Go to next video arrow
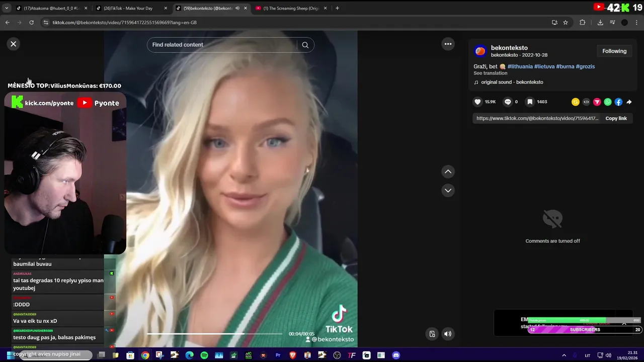The height and width of the screenshot is (362, 644). coord(448,191)
